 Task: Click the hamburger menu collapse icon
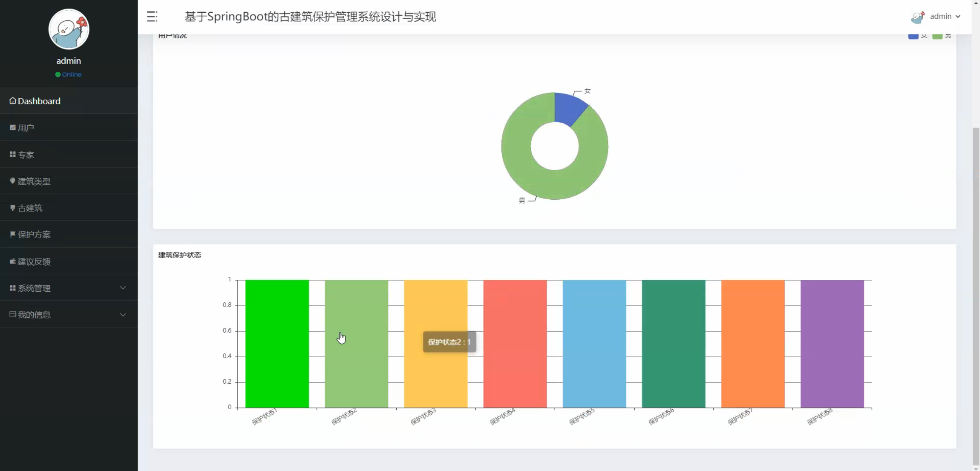coord(152,16)
